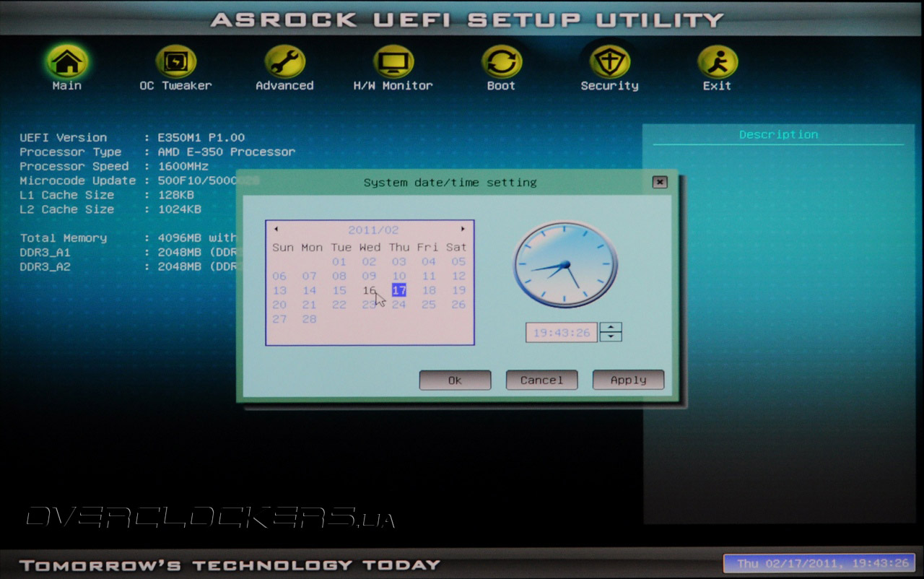924x579 pixels.
Task: Switch to the OC Tweaker tab label
Action: (x=175, y=86)
